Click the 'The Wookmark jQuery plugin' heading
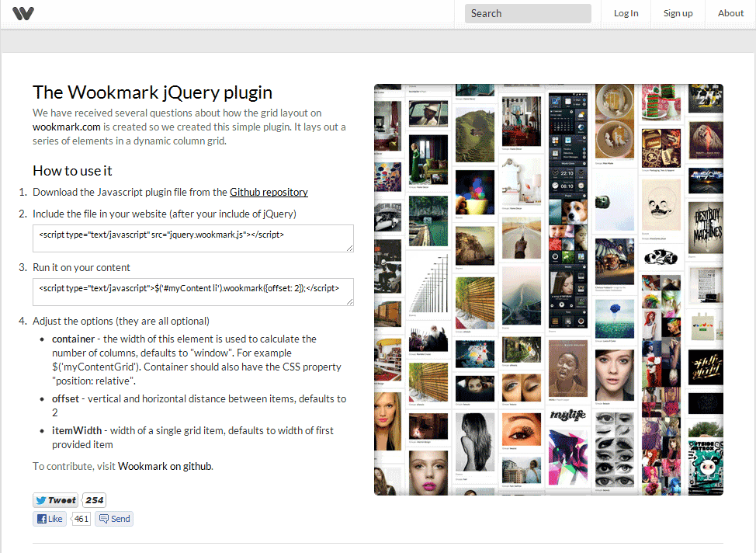Image resolution: width=756 pixels, height=553 pixels. 152,92
